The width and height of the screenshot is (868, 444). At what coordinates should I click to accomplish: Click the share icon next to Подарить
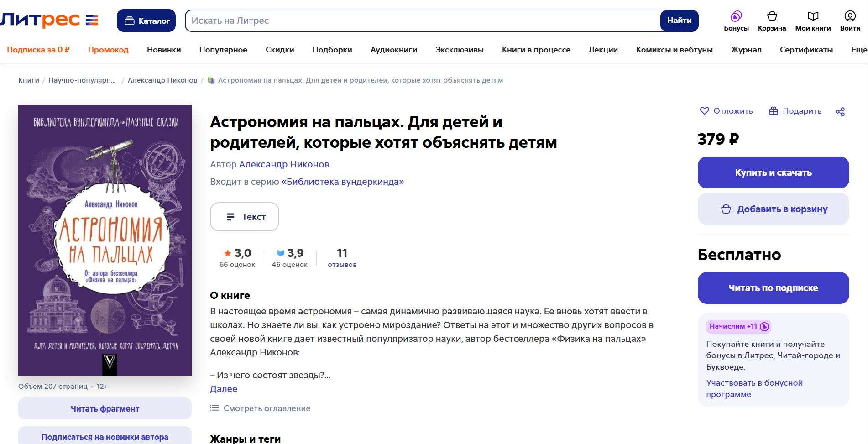tap(840, 111)
